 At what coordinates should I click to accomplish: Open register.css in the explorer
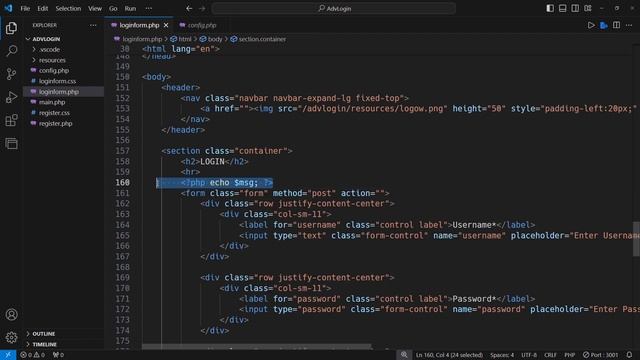pos(54,113)
